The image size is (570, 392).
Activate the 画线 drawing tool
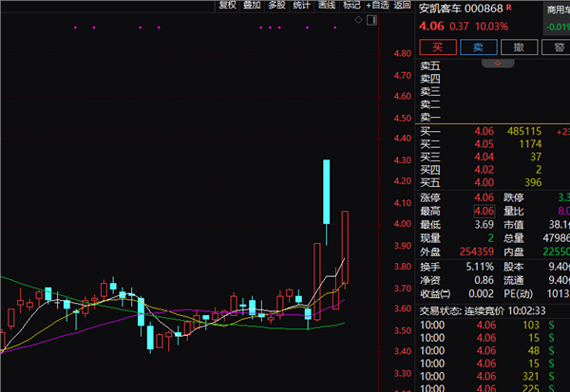[x=327, y=5]
